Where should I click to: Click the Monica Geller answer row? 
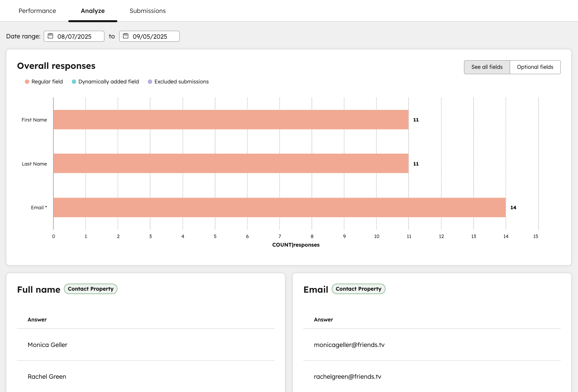click(x=47, y=345)
